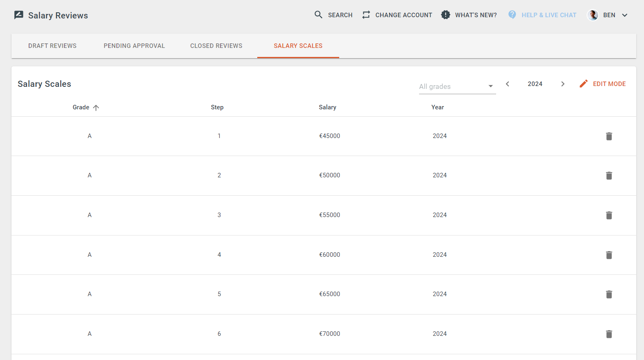This screenshot has height=360, width=644.
Task: Toggle Grade column sort arrow
Action: [x=96, y=108]
